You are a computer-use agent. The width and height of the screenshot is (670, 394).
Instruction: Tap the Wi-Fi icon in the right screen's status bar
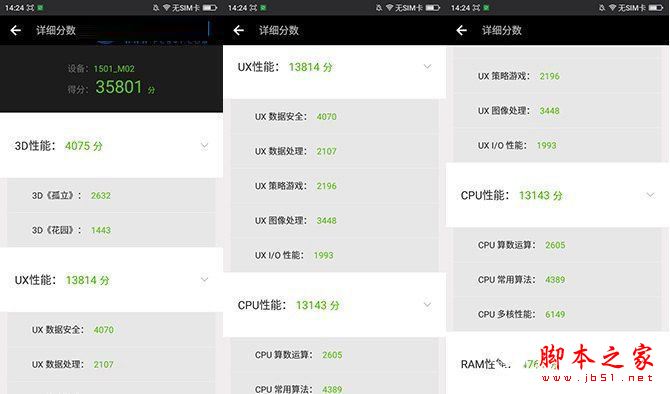pyautogui.click(x=613, y=8)
